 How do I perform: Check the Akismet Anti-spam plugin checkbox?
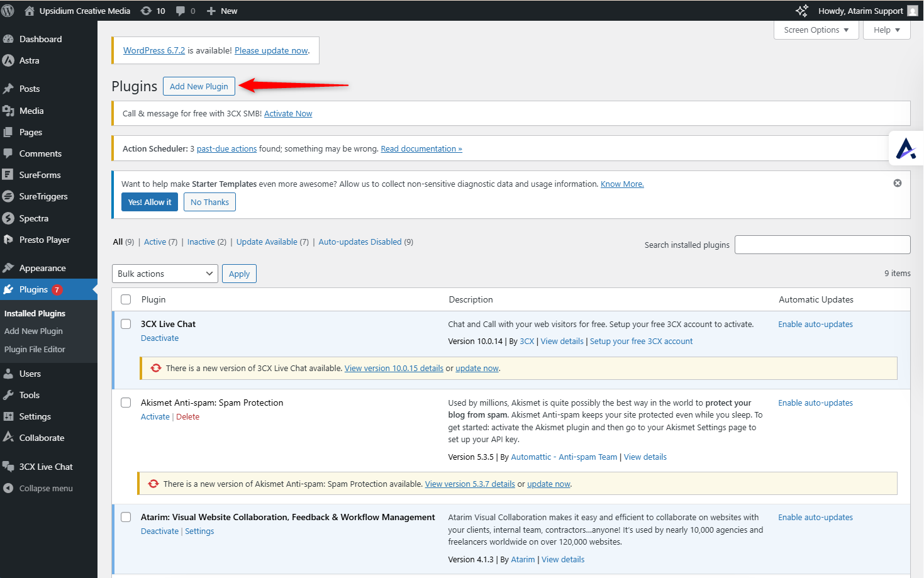point(126,403)
